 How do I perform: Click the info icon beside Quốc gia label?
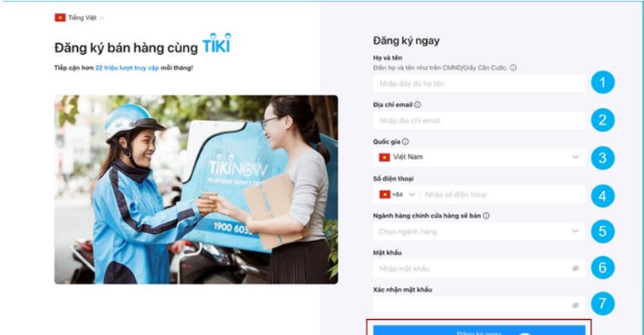pyautogui.click(x=405, y=142)
